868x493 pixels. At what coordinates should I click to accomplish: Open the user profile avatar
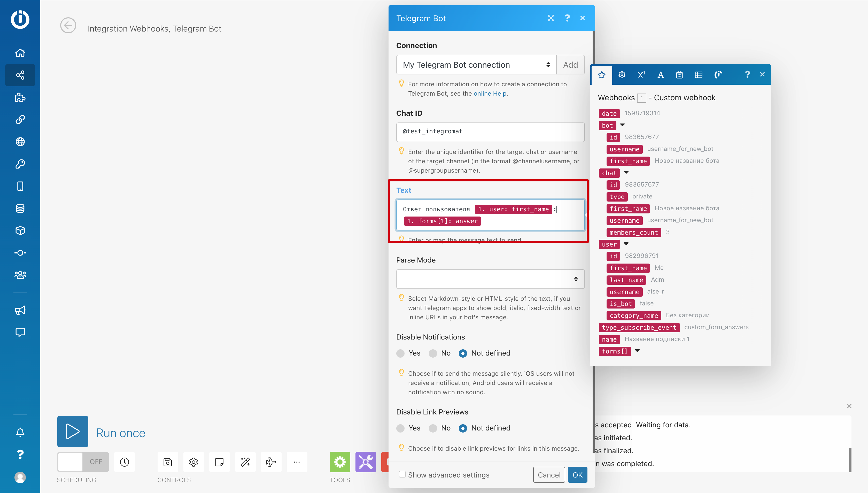pyautogui.click(x=20, y=477)
